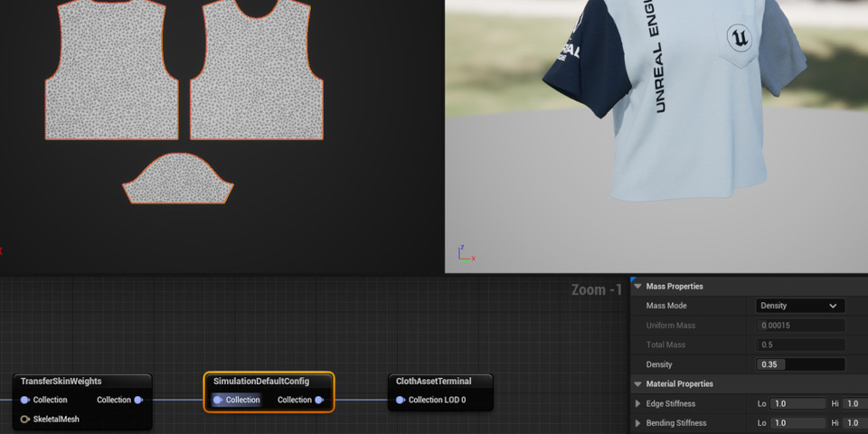Click SimulationDefaultConfig Collection input pin
The height and width of the screenshot is (434, 868).
click(218, 400)
